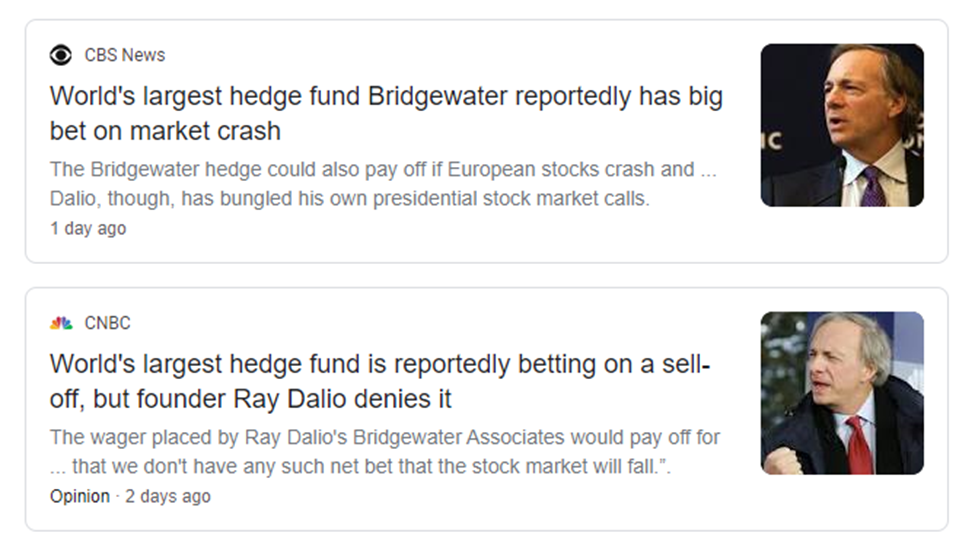The image size is (975, 549).
Task: Click the CBS article thumbnail with purple tie
Action: tap(841, 125)
